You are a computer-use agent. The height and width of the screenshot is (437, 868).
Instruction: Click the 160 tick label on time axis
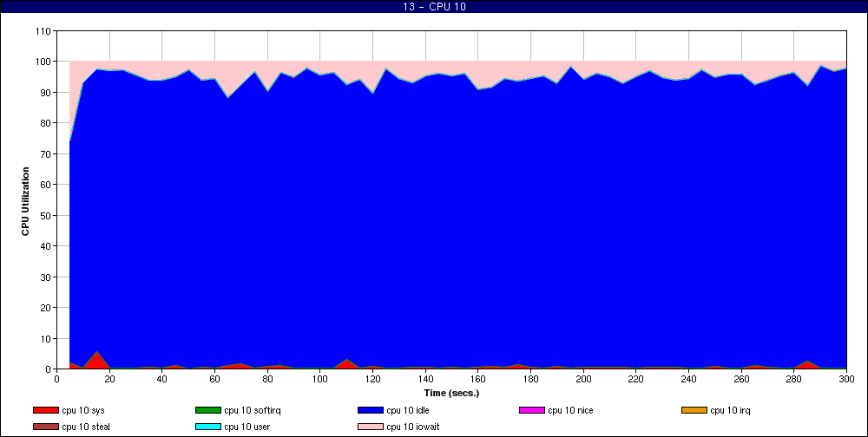(477, 380)
